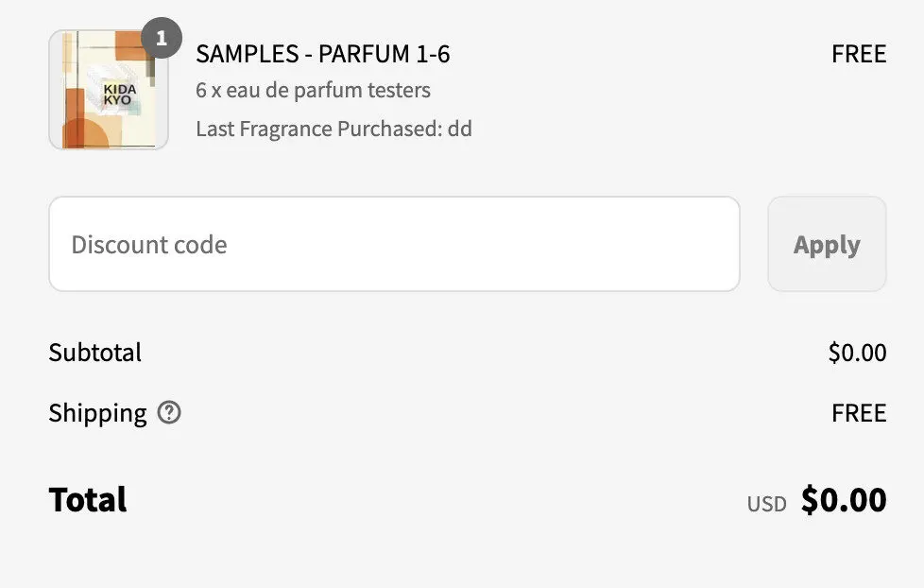Click the Shipping help question-mark icon

point(169,413)
